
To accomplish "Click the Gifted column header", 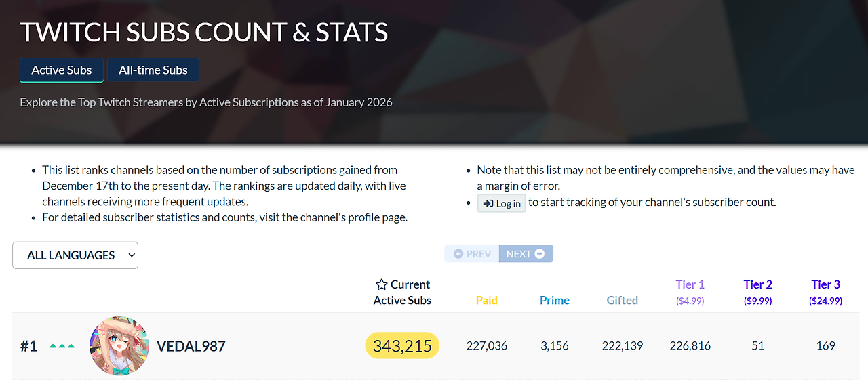I will point(623,300).
